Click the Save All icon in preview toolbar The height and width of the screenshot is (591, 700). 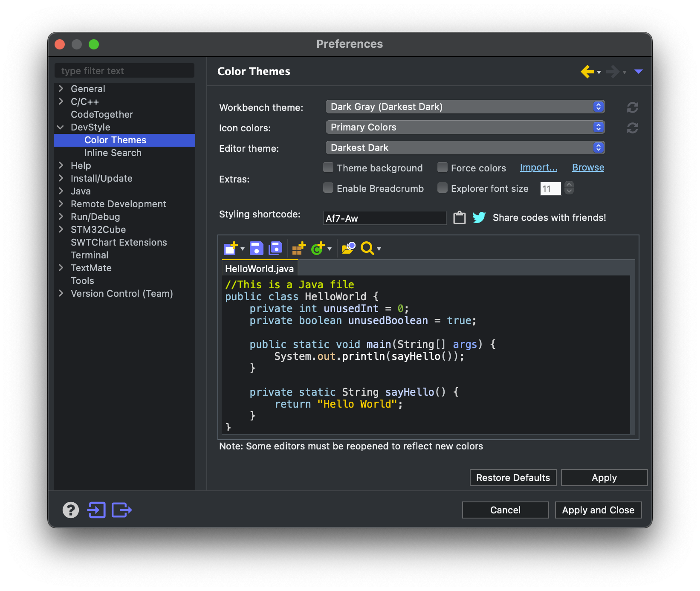(275, 248)
